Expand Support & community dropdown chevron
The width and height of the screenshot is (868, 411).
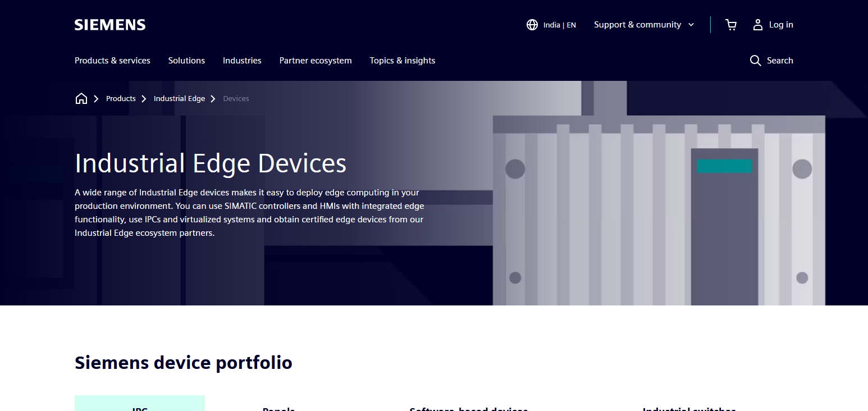pyautogui.click(x=691, y=25)
